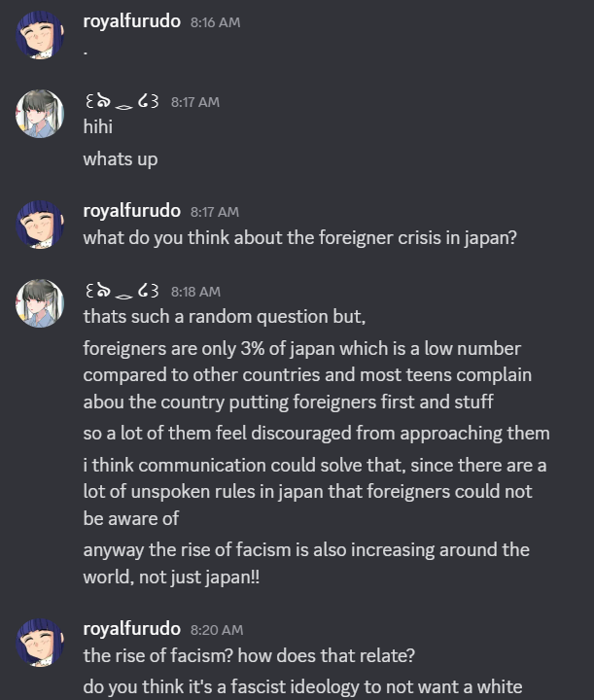Select the 'feel discouraged from approaching them' message

click(x=316, y=433)
